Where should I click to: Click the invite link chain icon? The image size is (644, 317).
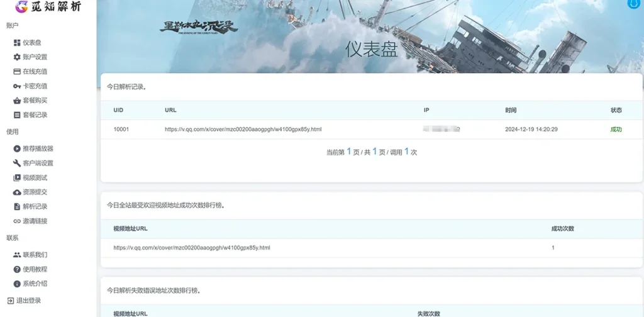[17, 221]
